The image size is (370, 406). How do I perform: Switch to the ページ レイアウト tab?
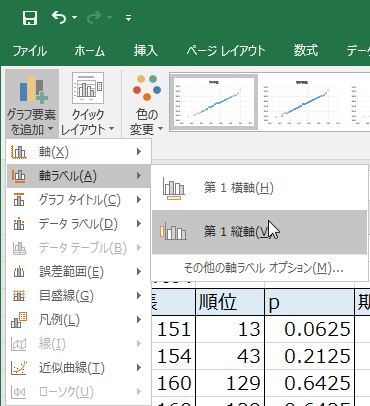pyautogui.click(x=226, y=51)
